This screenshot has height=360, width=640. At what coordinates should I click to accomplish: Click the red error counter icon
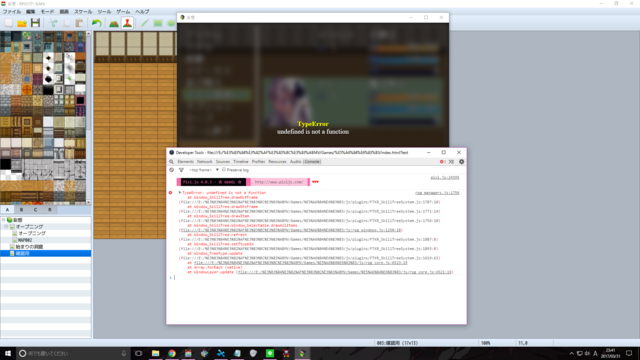point(442,162)
